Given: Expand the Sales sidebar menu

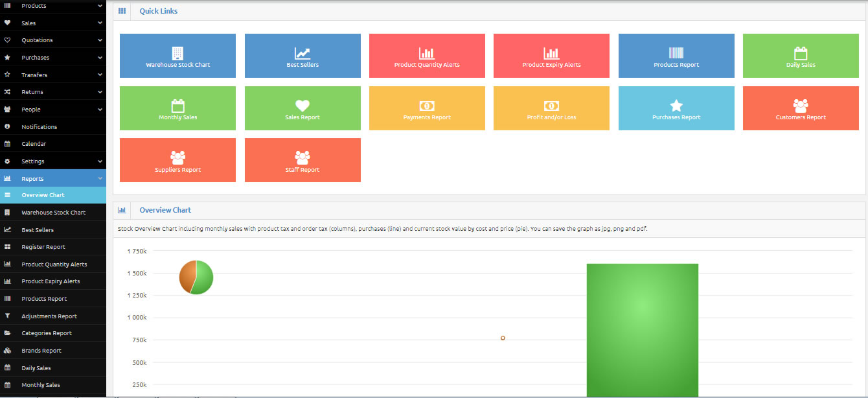Looking at the screenshot, I should (x=53, y=23).
